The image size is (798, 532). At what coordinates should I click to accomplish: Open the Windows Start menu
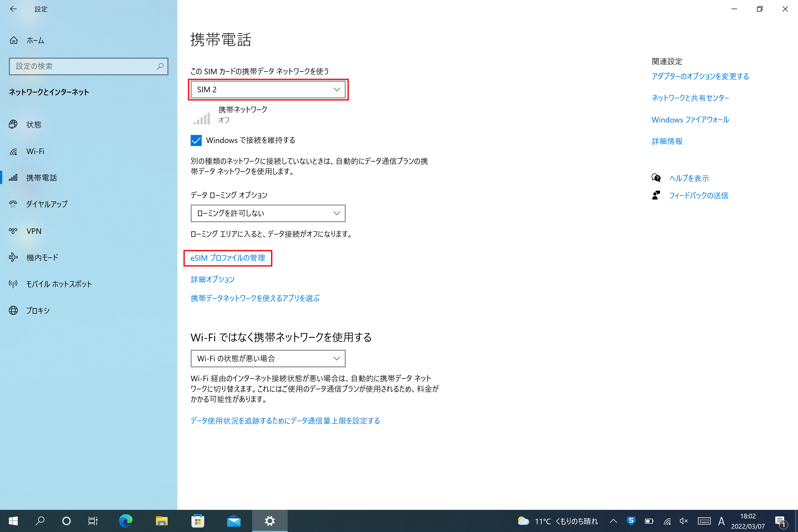(13, 521)
